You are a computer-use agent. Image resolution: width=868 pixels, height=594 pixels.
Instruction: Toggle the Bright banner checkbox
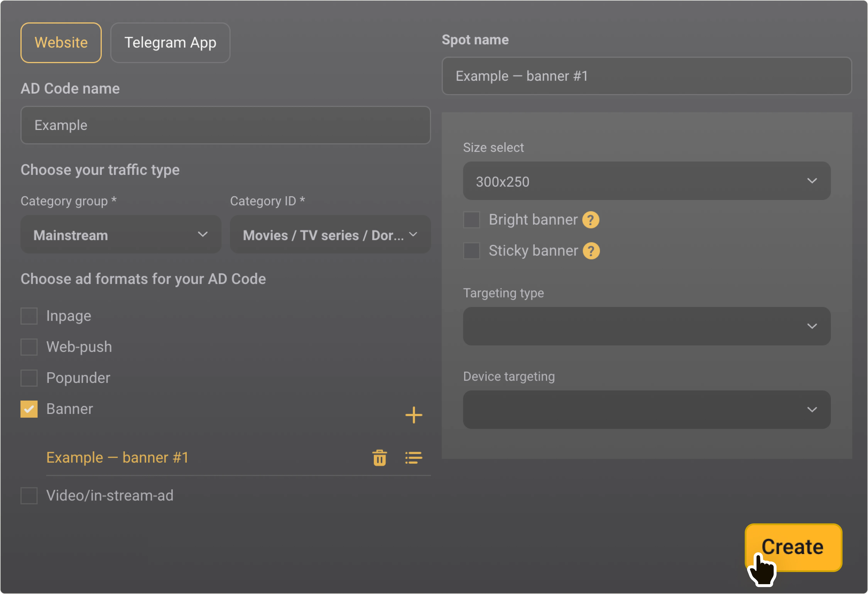click(471, 220)
